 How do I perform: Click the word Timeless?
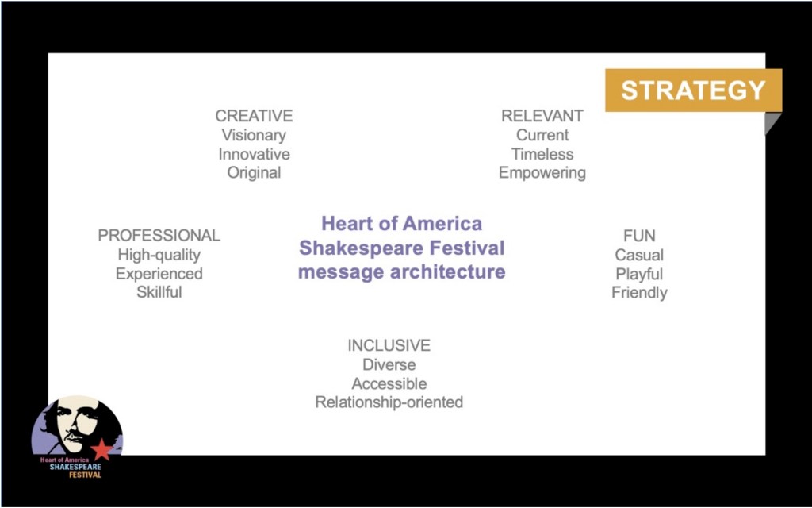(x=542, y=154)
